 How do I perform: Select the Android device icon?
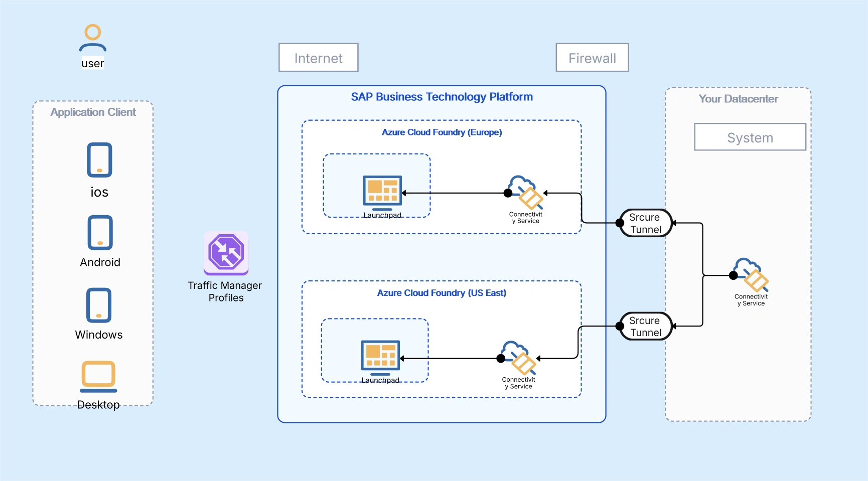[x=100, y=233]
